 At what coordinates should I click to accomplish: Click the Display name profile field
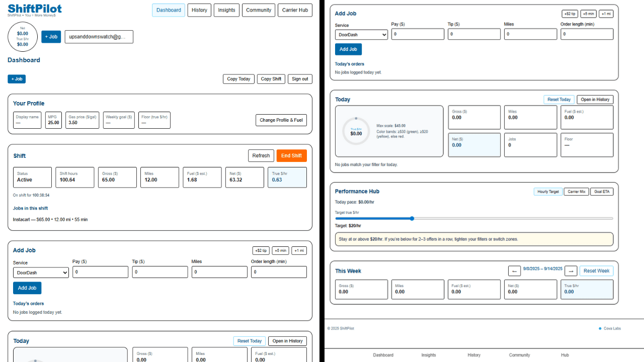27,120
